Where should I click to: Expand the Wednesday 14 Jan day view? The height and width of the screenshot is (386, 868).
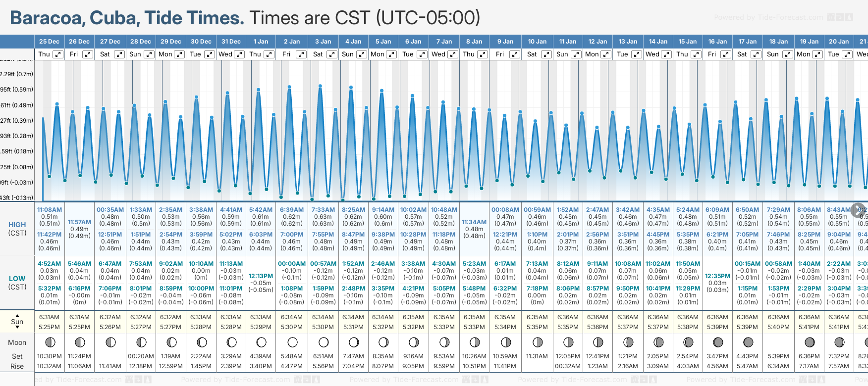coord(666,54)
